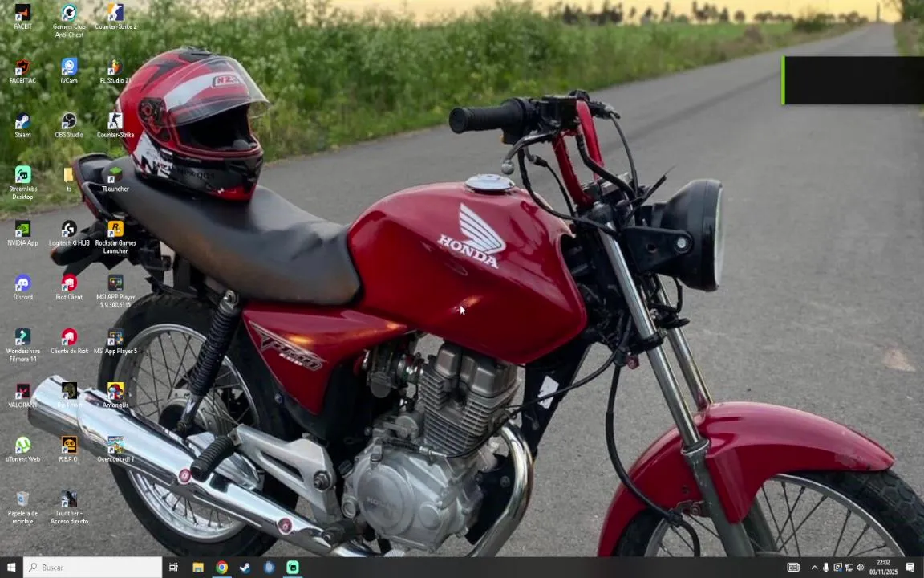
Task: Select the Counter-Strike 2 desktop icon
Action: coord(115,17)
